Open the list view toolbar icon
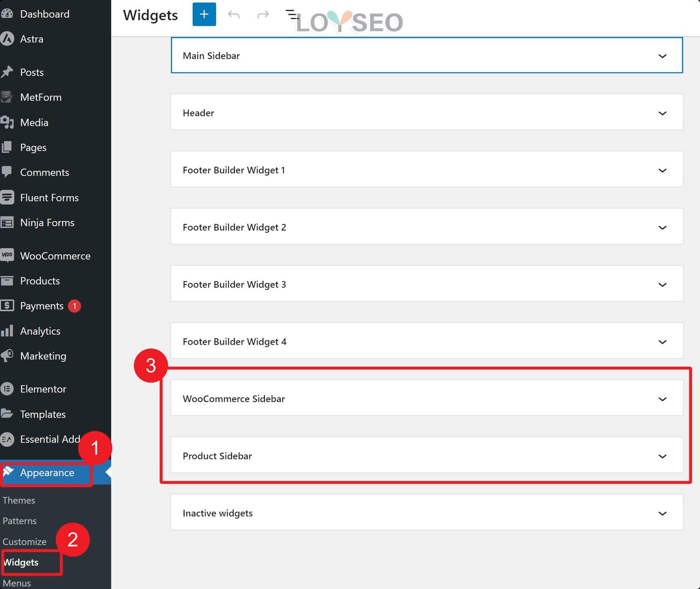The image size is (700, 589). point(292,14)
